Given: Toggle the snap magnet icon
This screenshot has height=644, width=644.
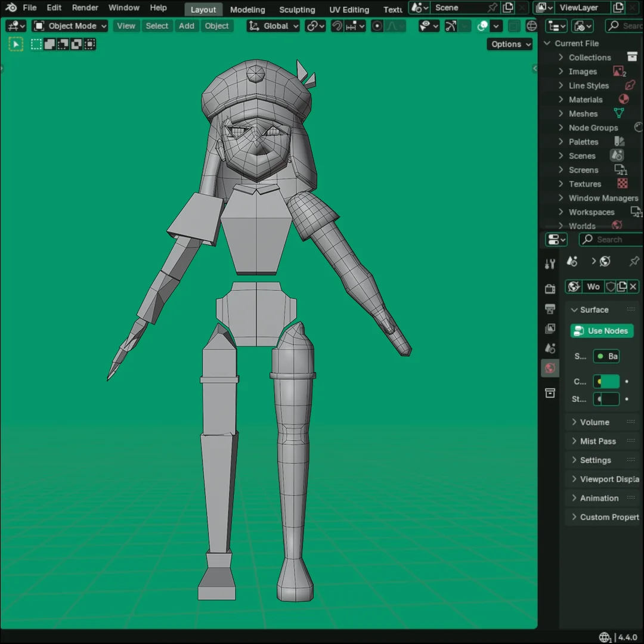Looking at the screenshot, I should [338, 26].
